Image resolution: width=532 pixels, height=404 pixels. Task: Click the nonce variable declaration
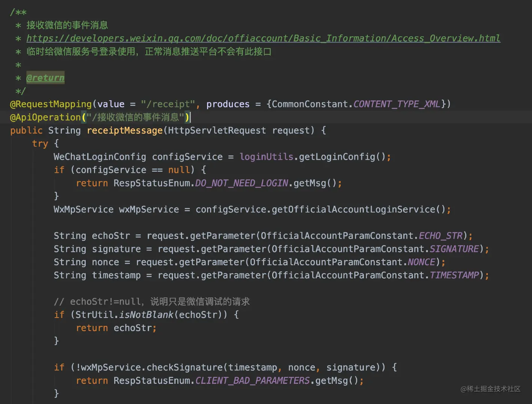click(x=106, y=262)
